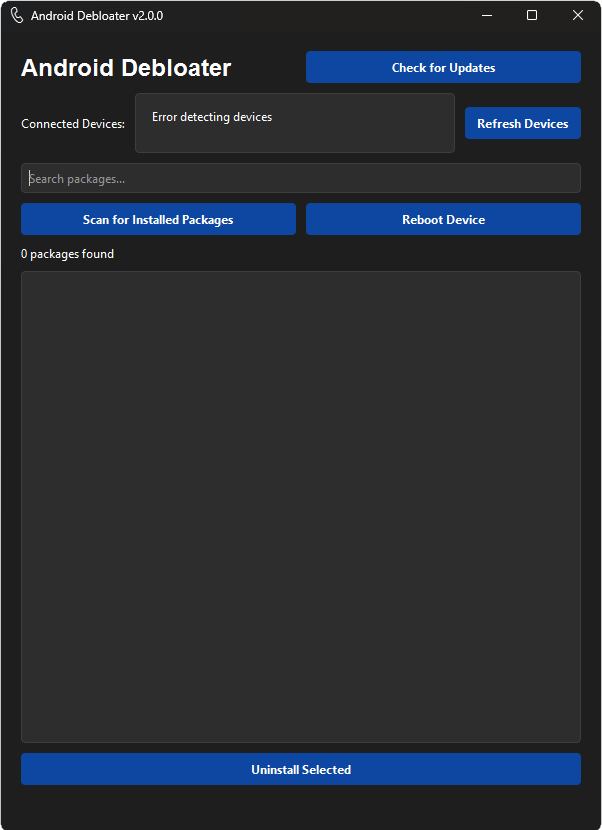Click the phone app icon in title bar

click(17, 15)
